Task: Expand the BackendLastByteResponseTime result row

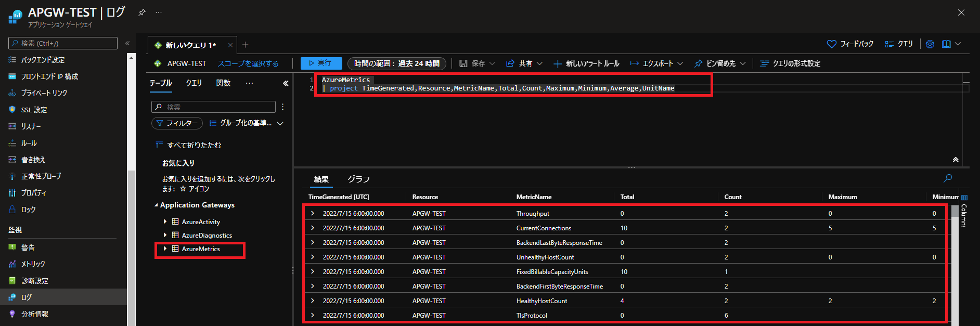Action: (313, 242)
